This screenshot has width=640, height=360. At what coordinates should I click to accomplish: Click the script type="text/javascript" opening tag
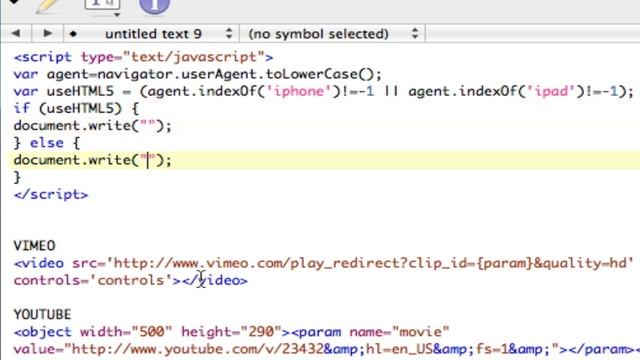click(x=143, y=57)
